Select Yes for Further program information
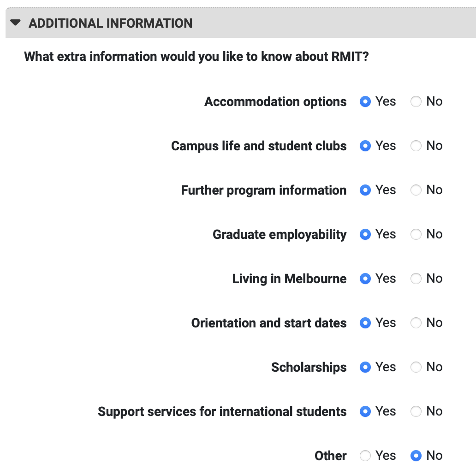The width and height of the screenshot is (476, 475). click(x=365, y=190)
